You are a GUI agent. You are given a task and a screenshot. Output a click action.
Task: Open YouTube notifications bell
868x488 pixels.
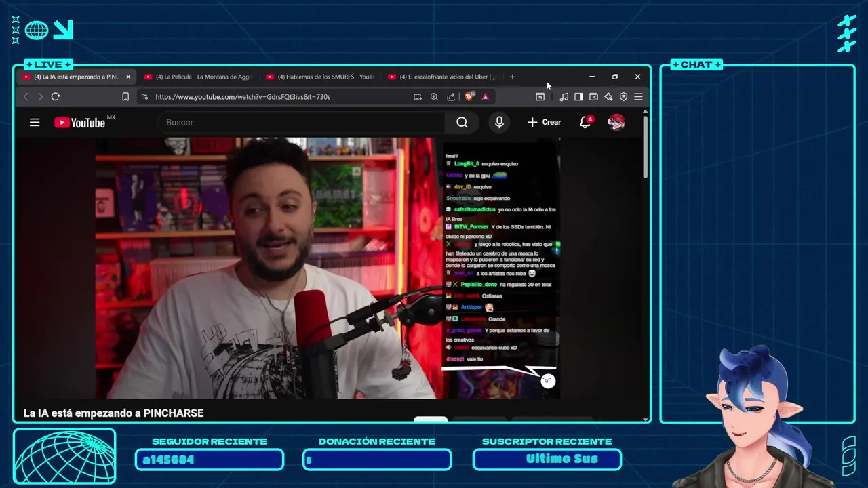pyautogui.click(x=585, y=123)
